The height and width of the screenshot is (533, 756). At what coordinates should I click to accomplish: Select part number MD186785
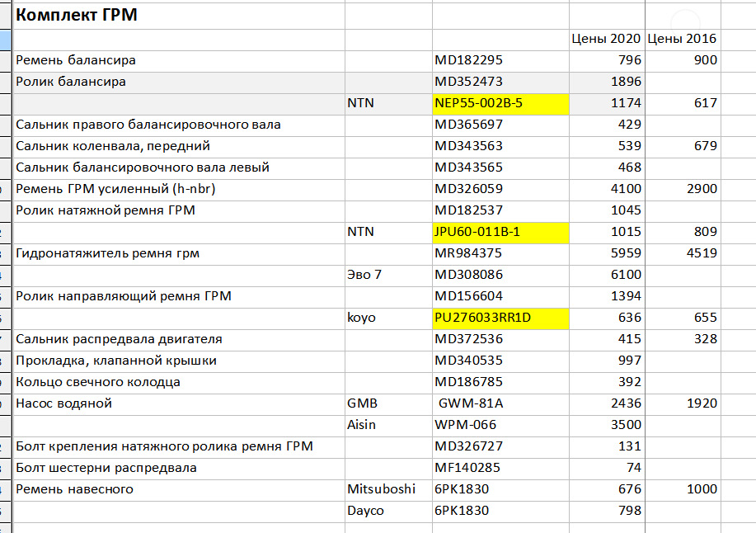[x=500, y=383]
